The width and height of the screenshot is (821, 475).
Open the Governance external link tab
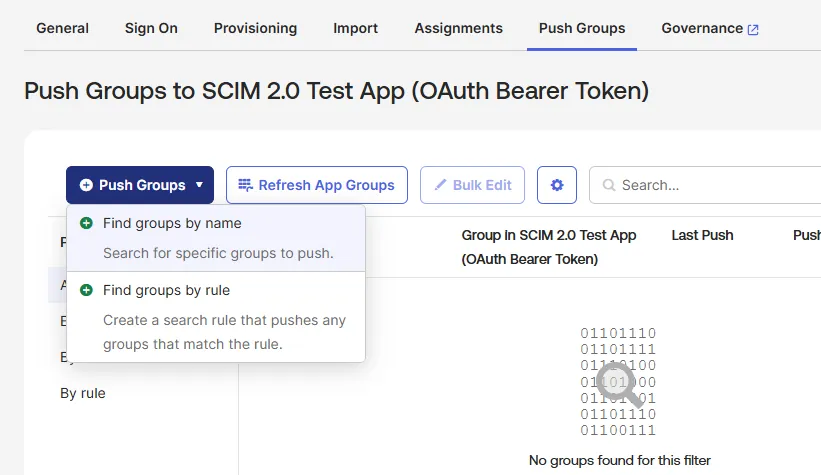710,28
